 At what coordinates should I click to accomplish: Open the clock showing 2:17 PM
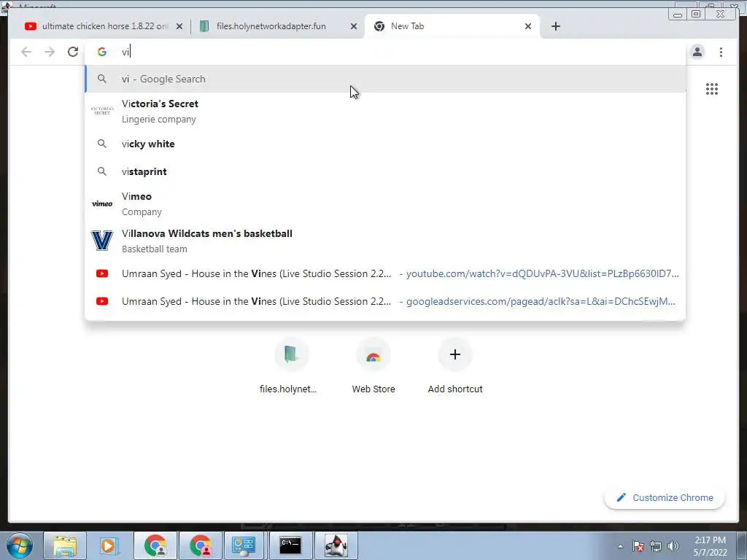[710, 546]
